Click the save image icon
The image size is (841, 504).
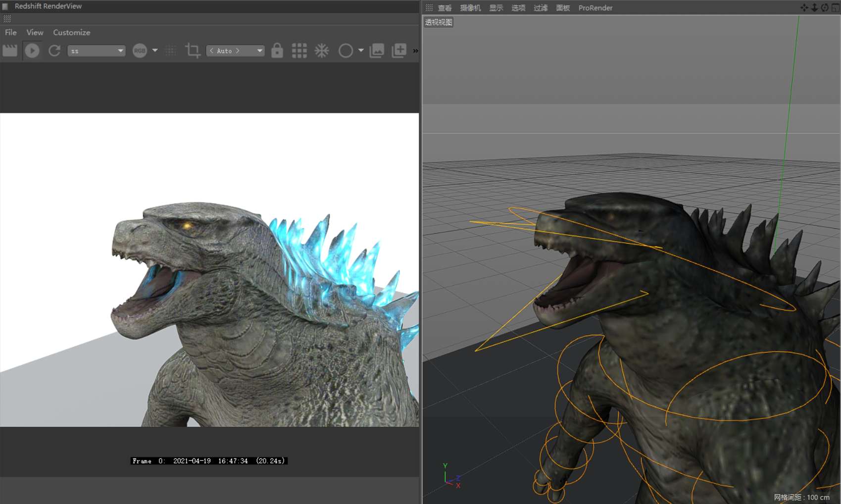click(377, 50)
